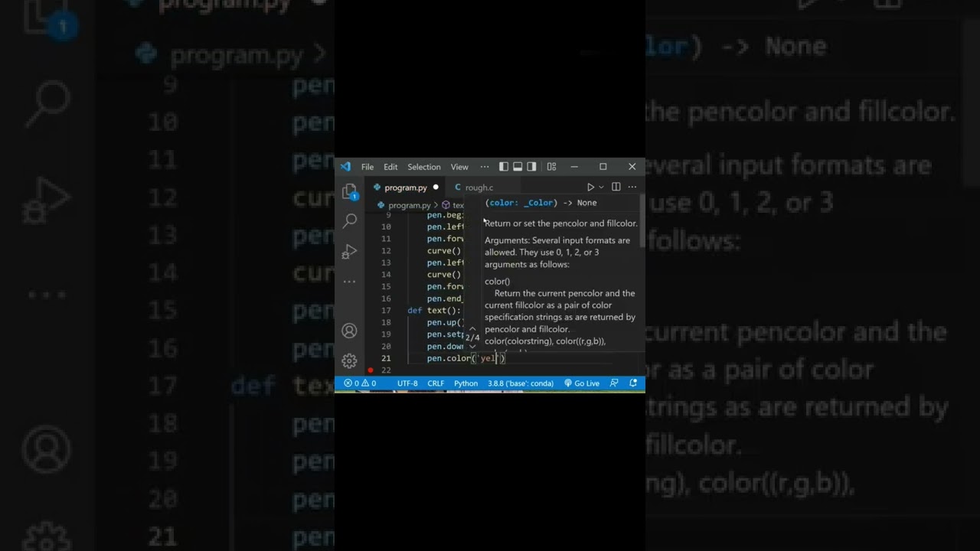The height and width of the screenshot is (551, 980).
Task: Click 'curve()' on line 14
Action: click(444, 275)
